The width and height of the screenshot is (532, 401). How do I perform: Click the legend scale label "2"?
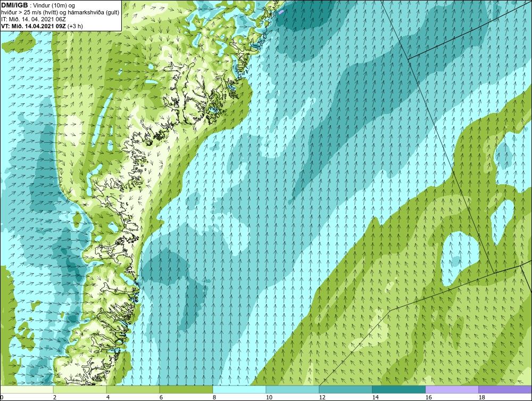point(55,397)
